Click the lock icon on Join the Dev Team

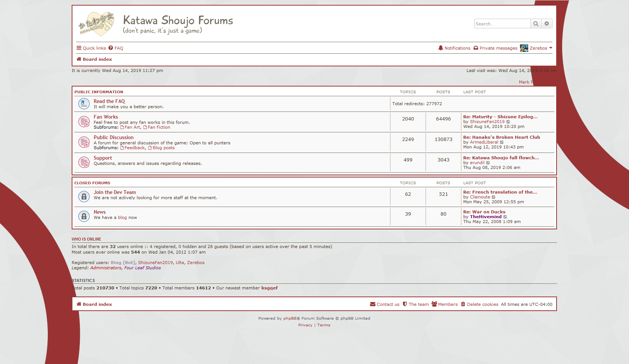click(84, 197)
